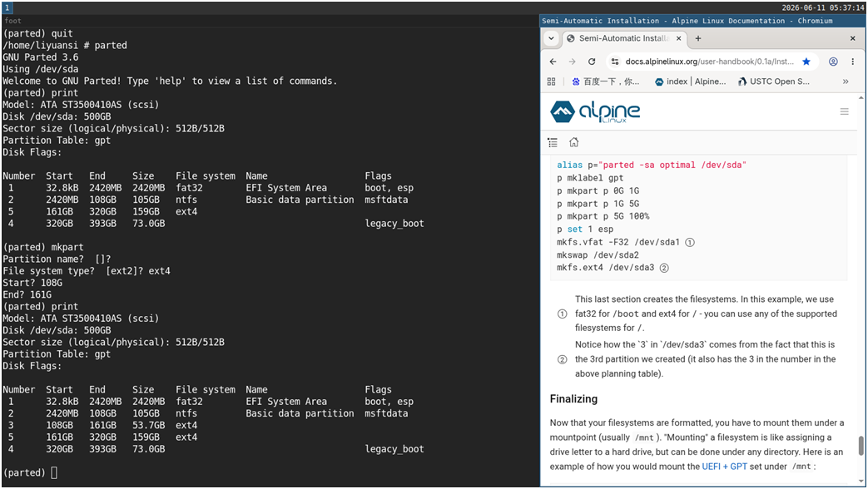Go back in Chromium
This screenshot has width=868, height=489.
click(x=553, y=62)
